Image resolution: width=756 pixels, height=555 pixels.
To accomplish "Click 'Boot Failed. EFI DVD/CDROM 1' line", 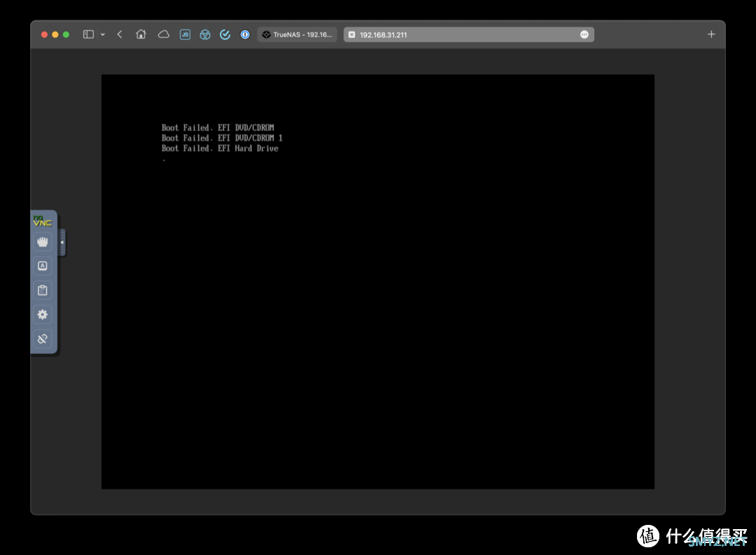I will 222,138.
